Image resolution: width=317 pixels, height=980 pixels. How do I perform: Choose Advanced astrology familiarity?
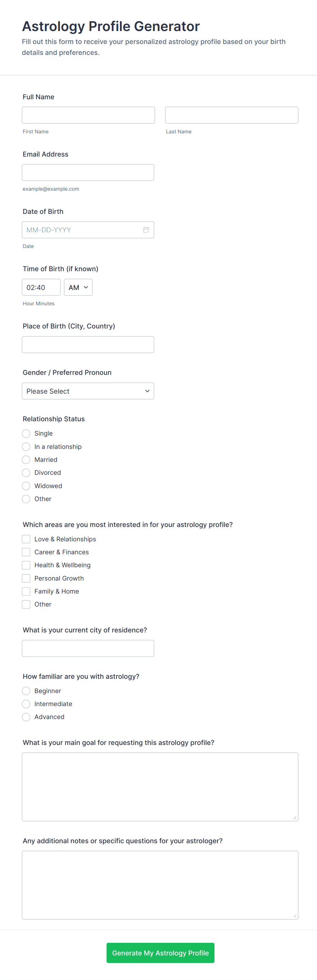tap(26, 717)
